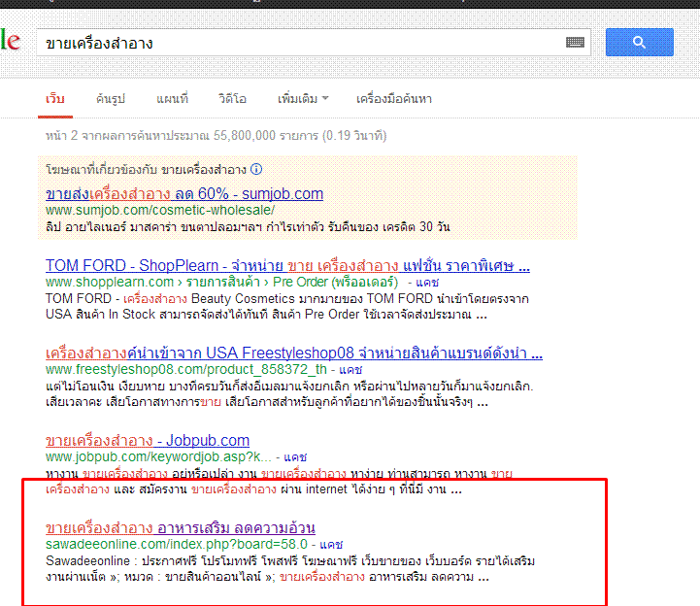
Task: Click the www.sumjob.com/cosmetic-wholesale/ URL text
Action: point(160,210)
